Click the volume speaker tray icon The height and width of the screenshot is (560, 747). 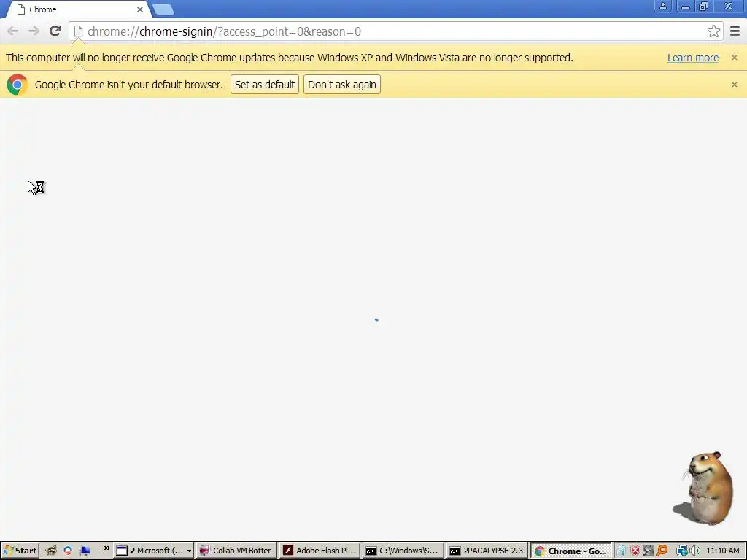click(694, 551)
